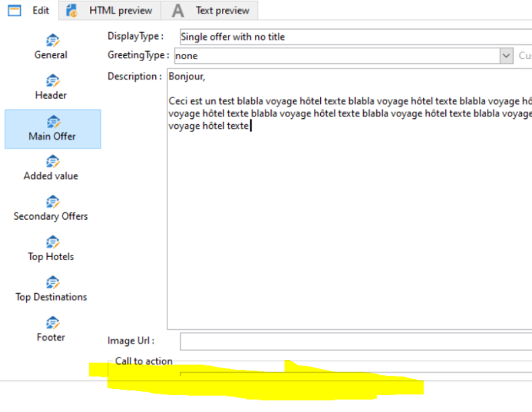Go to the Top Destinations section icon

tap(52, 282)
